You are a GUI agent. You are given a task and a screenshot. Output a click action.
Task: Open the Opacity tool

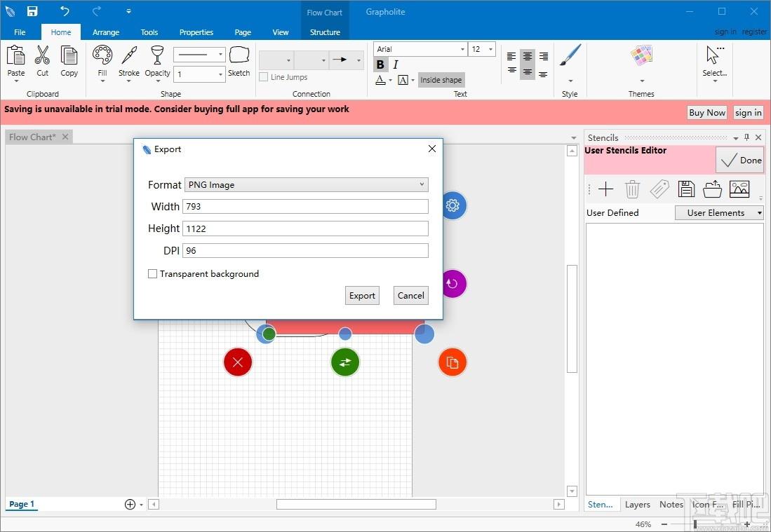click(157, 63)
